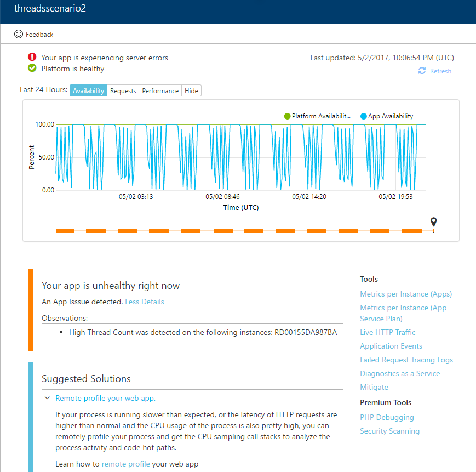Image resolution: width=476 pixels, height=472 pixels.
Task: Click the green Platform healthy checkmark icon
Action: click(32, 69)
